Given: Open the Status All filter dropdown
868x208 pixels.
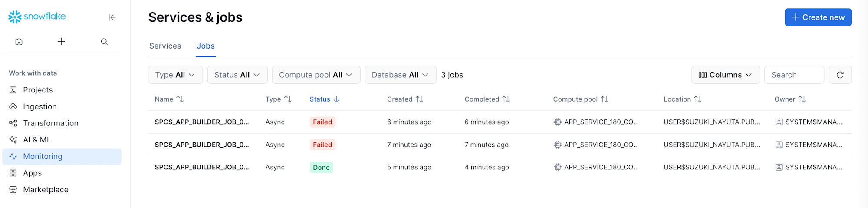Looking at the screenshot, I should (237, 75).
